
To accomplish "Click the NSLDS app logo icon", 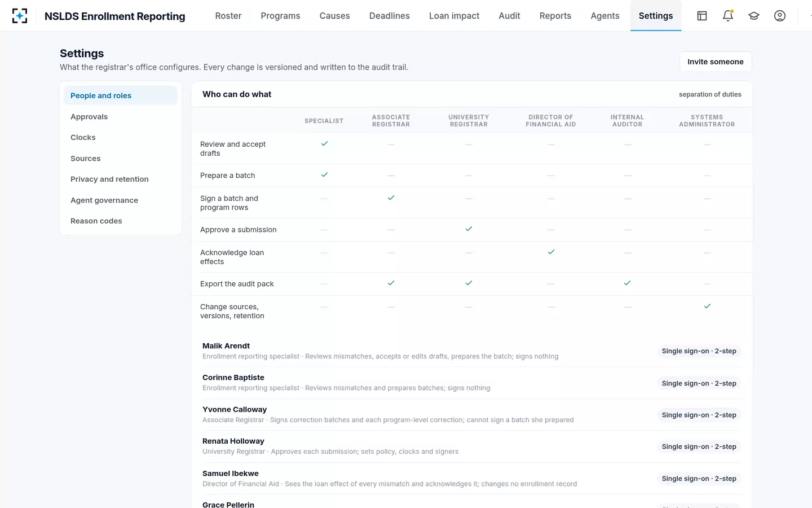I will [x=20, y=16].
